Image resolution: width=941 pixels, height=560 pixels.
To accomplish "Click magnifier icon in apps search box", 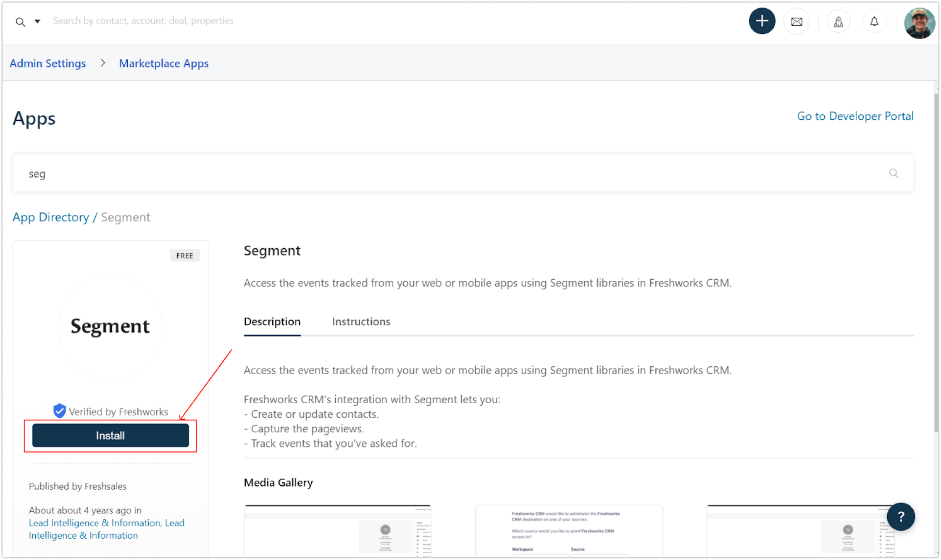I will (893, 173).
